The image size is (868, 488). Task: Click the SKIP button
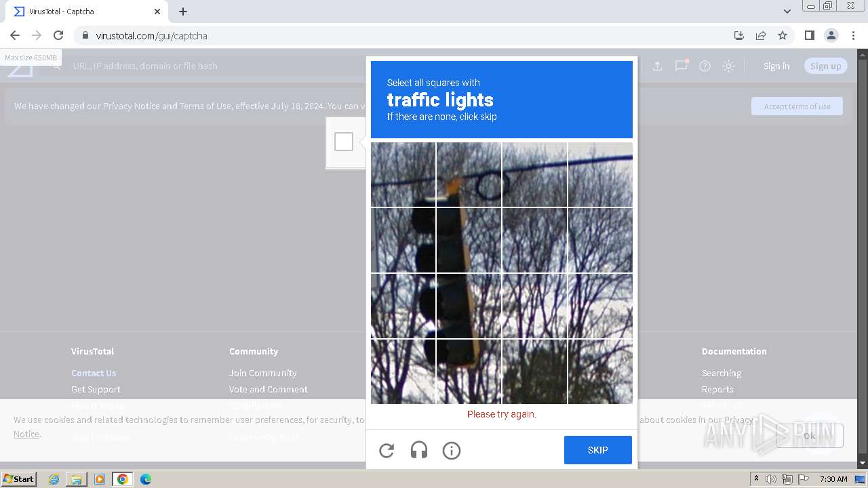point(597,450)
